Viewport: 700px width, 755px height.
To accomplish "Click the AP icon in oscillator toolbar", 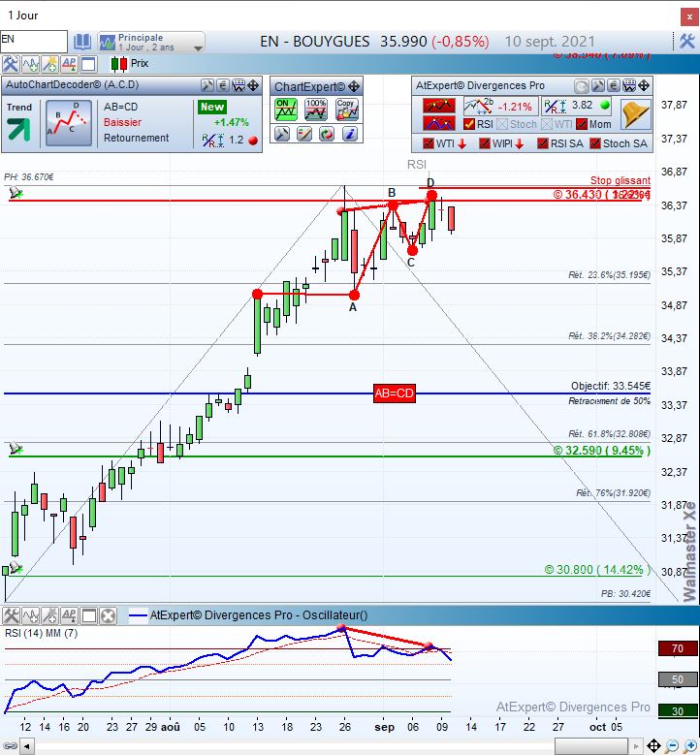I will tap(69, 615).
